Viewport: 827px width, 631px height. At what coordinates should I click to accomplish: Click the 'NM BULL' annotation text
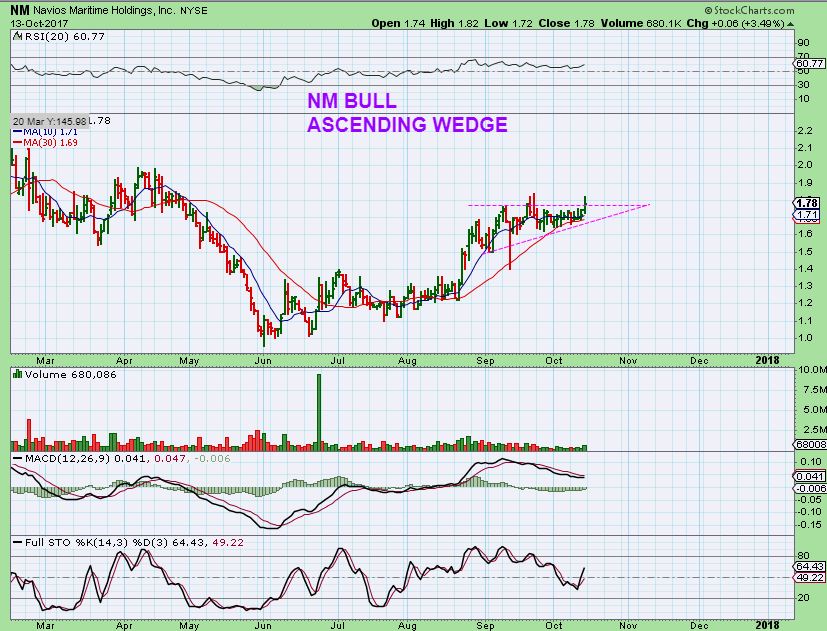pos(352,101)
